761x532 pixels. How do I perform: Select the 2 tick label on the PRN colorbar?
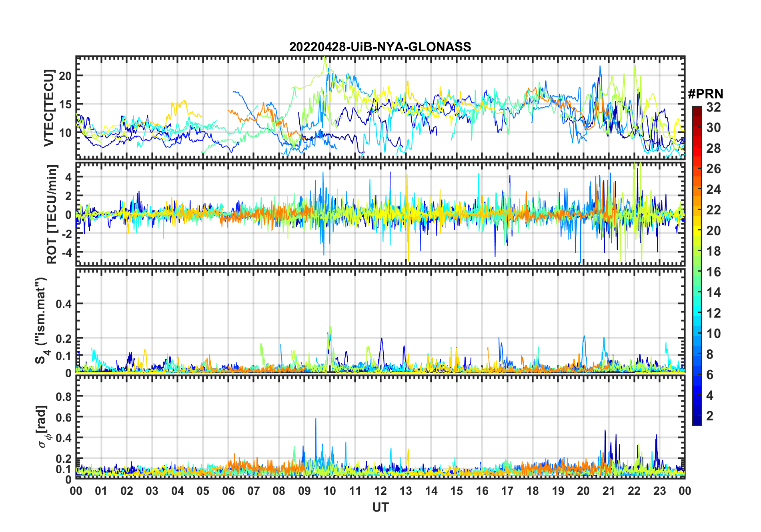[710, 416]
